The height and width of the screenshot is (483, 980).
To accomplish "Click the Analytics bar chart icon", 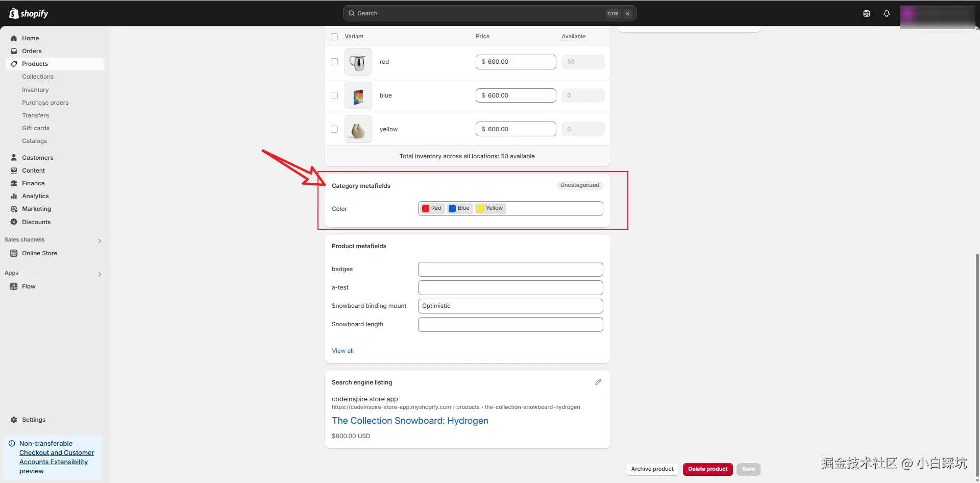I will [x=14, y=196].
